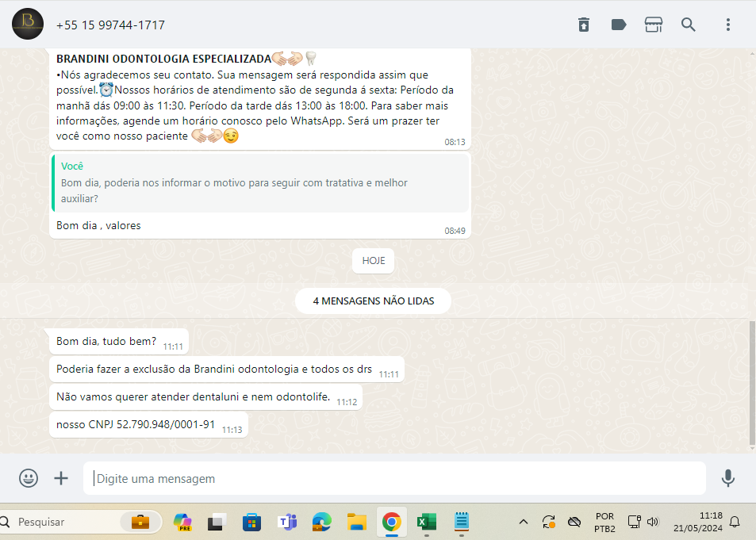Viewport: 756px width, 540px height.
Task: Open Copilot preview from taskbar
Action: (x=182, y=522)
